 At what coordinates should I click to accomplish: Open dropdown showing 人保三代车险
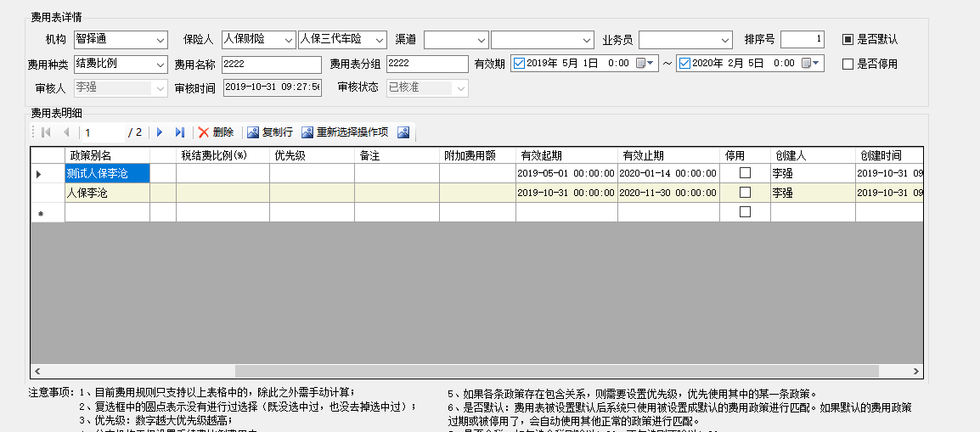pyautogui.click(x=380, y=40)
